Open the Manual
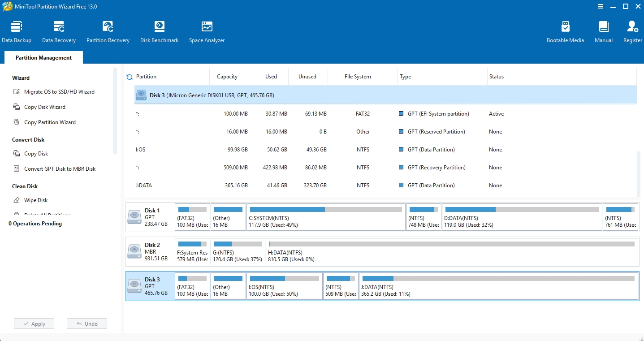The width and height of the screenshot is (644, 341). [604, 32]
